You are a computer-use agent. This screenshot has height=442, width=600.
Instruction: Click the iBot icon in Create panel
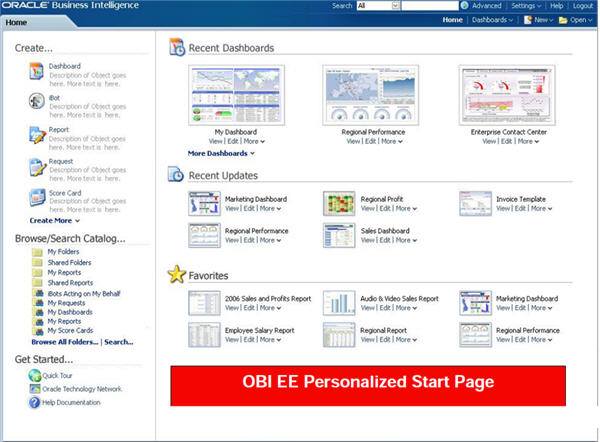[37, 103]
